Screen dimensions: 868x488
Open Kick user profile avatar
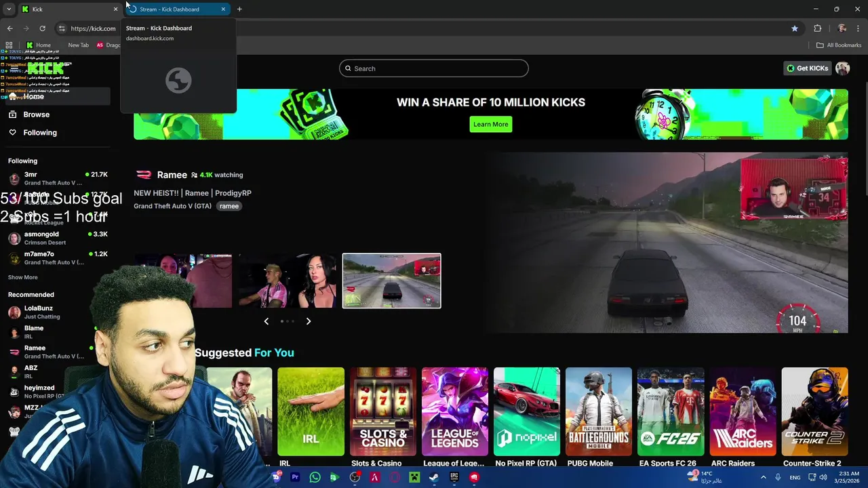[x=842, y=68]
